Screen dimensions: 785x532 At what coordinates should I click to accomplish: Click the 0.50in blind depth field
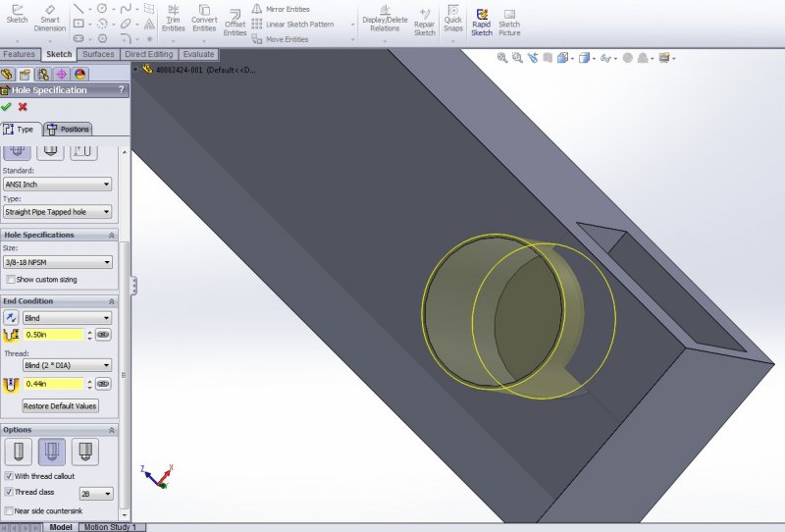tap(54, 335)
